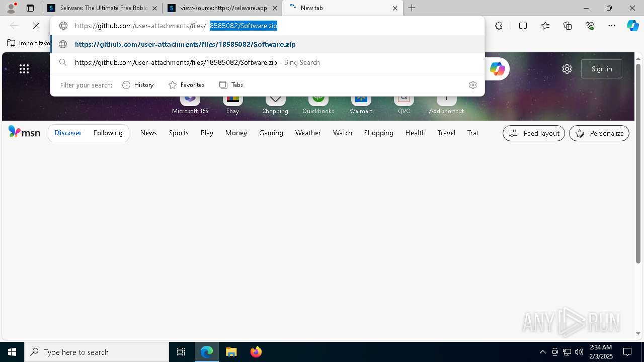Select the github Software.zip URL suggestion

click(267, 44)
